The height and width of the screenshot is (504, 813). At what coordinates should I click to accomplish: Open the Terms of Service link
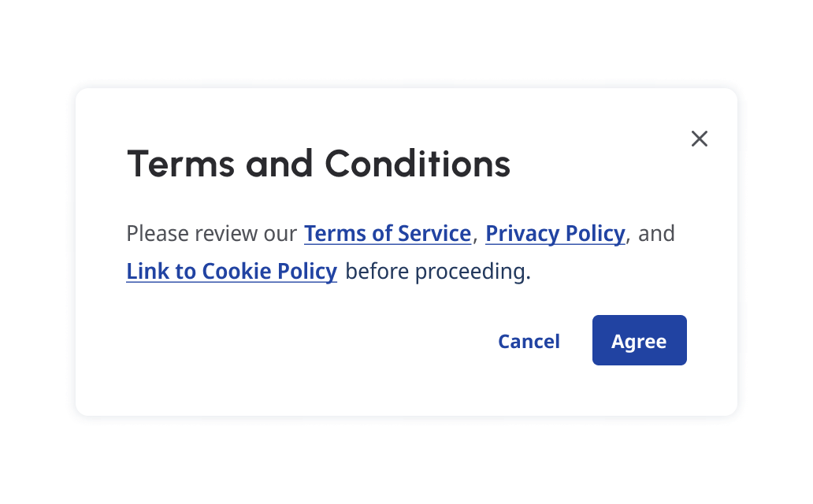(388, 234)
